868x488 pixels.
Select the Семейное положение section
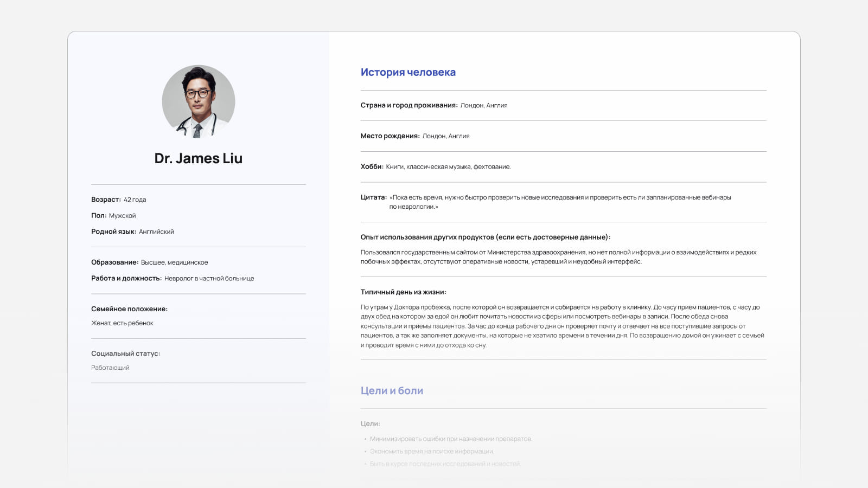130,308
